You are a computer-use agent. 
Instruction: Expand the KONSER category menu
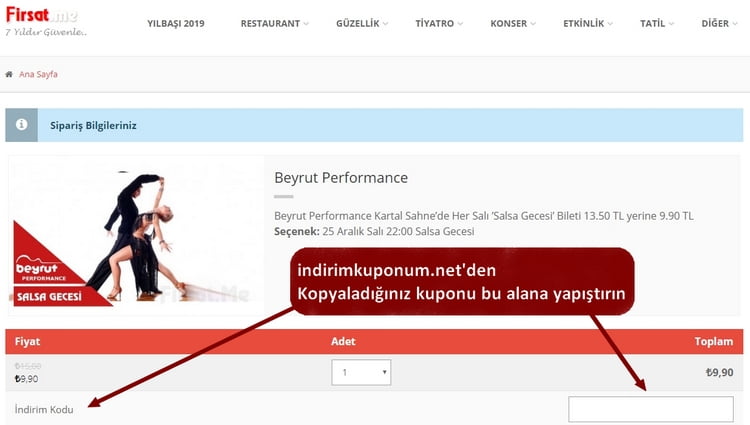click(x=513, y=23)
